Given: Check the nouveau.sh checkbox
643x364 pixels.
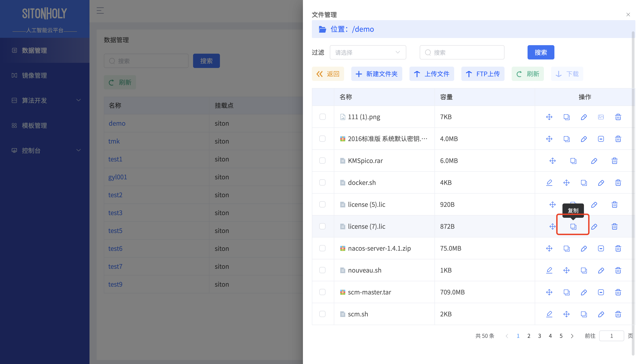Looking at the screenshot, I should (x=322, y=270).
